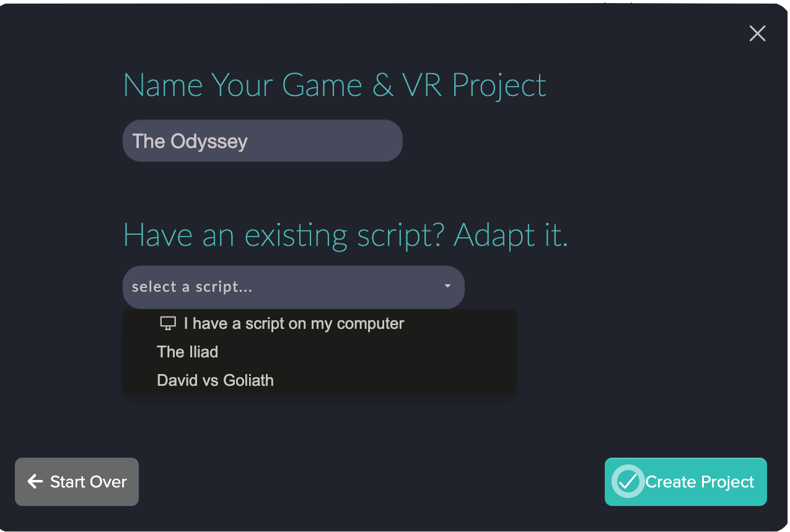Click the circled checkmark icon on Create Project
790x532 pixels.
pos(628,481)
